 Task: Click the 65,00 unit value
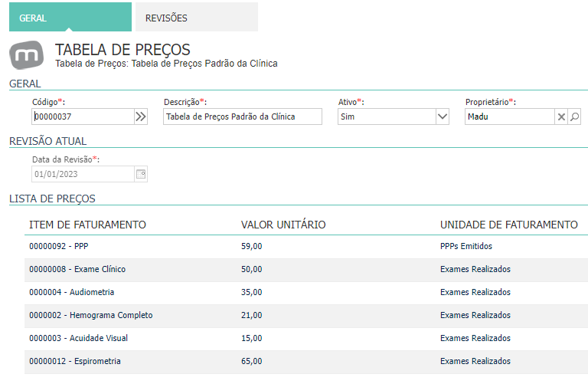252,361
